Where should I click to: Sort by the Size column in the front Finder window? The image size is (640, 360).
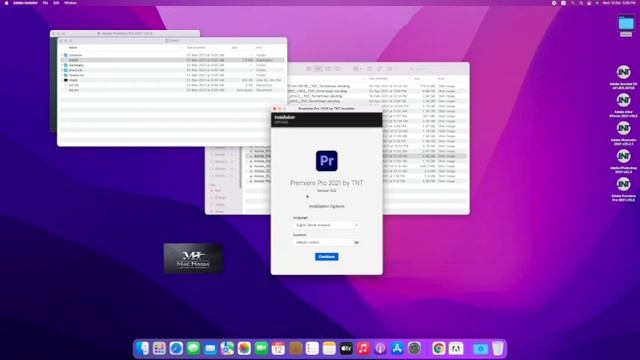point(235,48)
